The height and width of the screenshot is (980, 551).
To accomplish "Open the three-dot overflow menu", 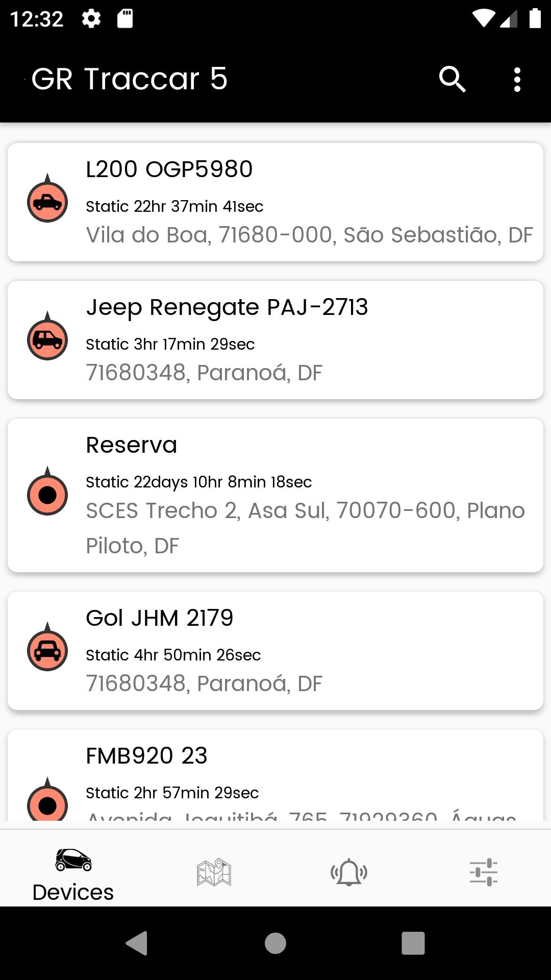I will pos(517,80).
